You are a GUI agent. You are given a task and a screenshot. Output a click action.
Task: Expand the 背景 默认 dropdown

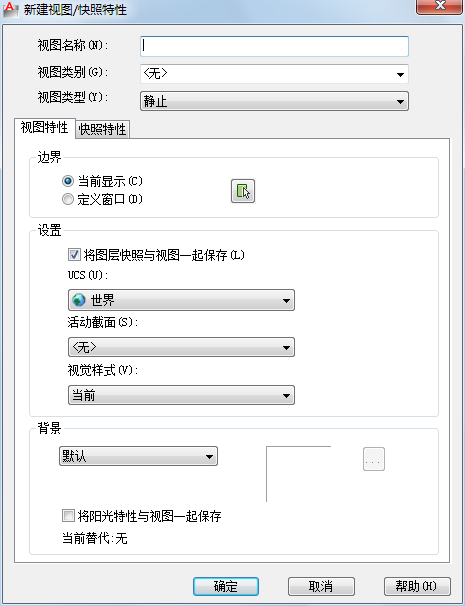pos(138,456)
